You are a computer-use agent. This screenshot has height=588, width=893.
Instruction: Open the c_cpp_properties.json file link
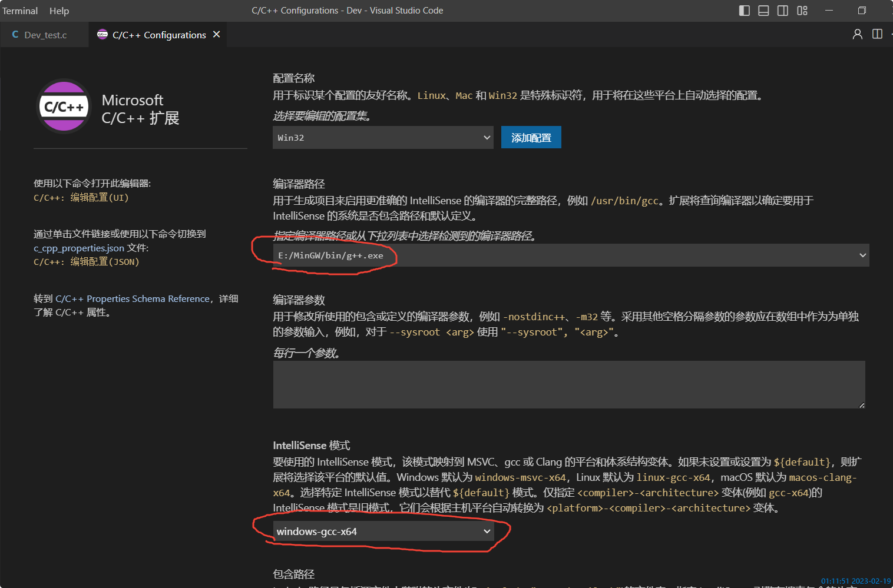click(79, 248)
